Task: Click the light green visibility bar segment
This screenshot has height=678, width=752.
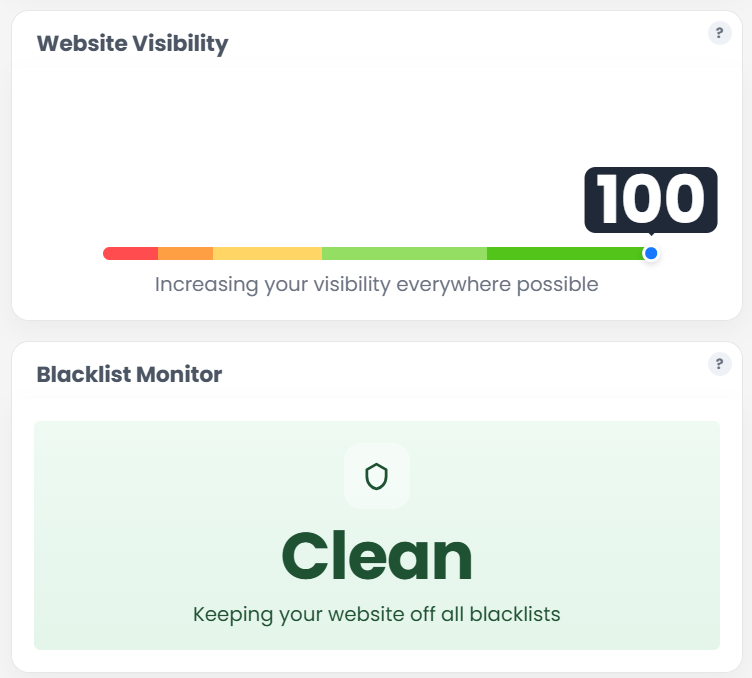Action: pyautogui.click(x=404, y=254)
